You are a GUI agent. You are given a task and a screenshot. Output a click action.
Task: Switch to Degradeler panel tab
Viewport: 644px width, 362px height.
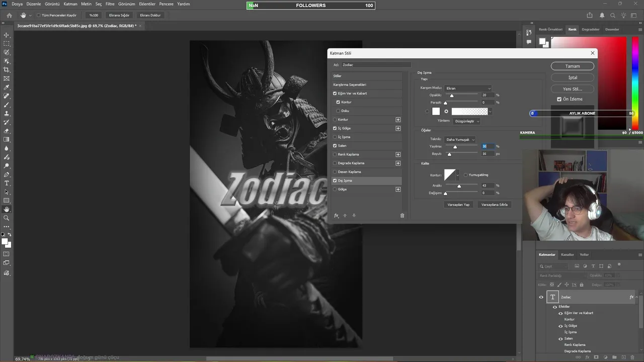591,29
